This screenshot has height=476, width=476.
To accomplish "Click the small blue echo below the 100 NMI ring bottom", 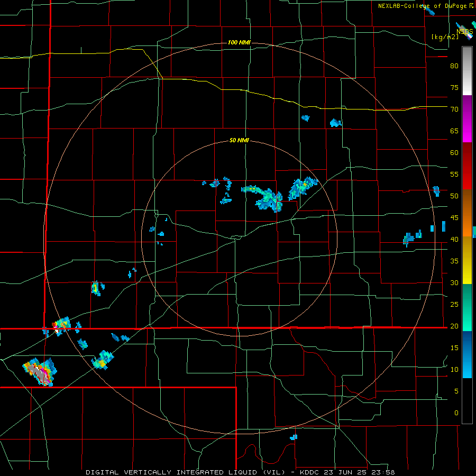I will pos(294,437).
